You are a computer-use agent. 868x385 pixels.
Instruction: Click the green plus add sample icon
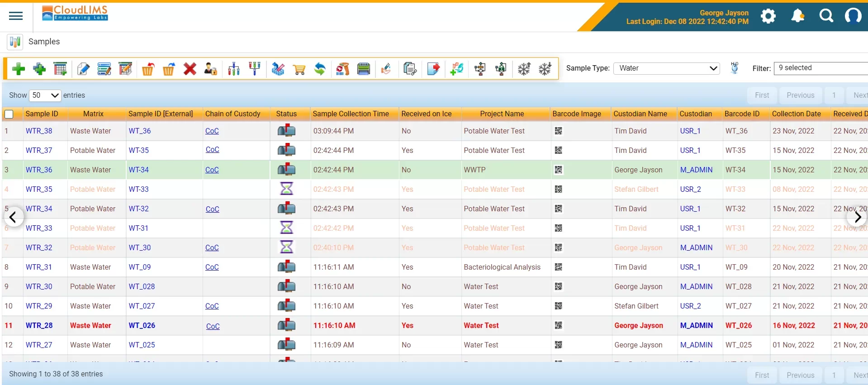(x=19, y=69)
